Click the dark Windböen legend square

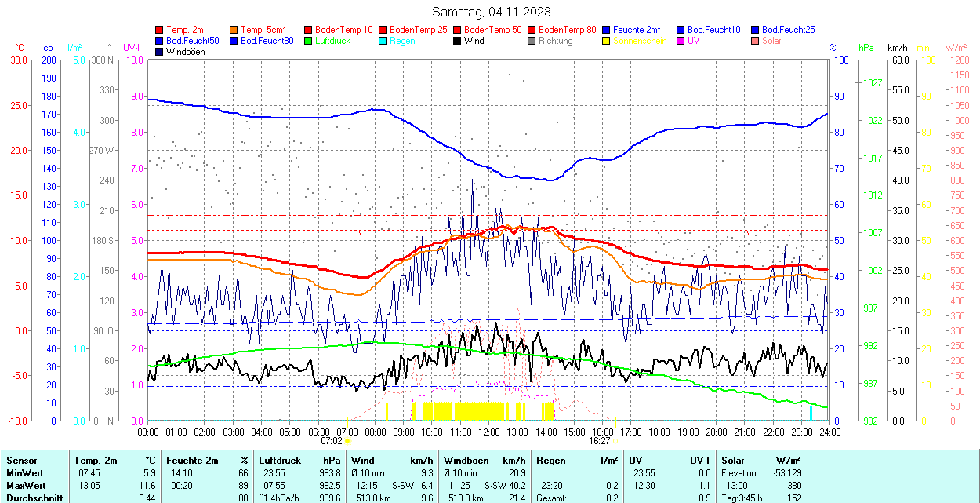(x=160, y=52)
